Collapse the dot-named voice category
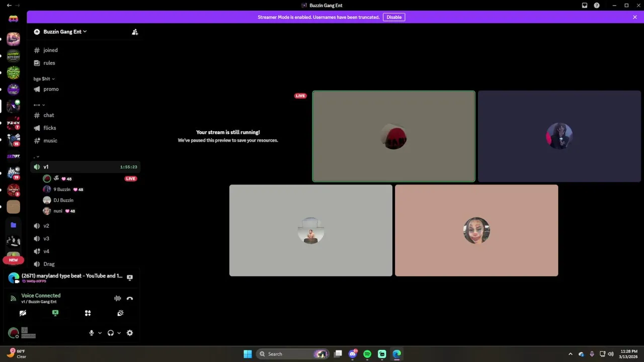The height and width of the screenshot is (362, 644). click(36, 157)
